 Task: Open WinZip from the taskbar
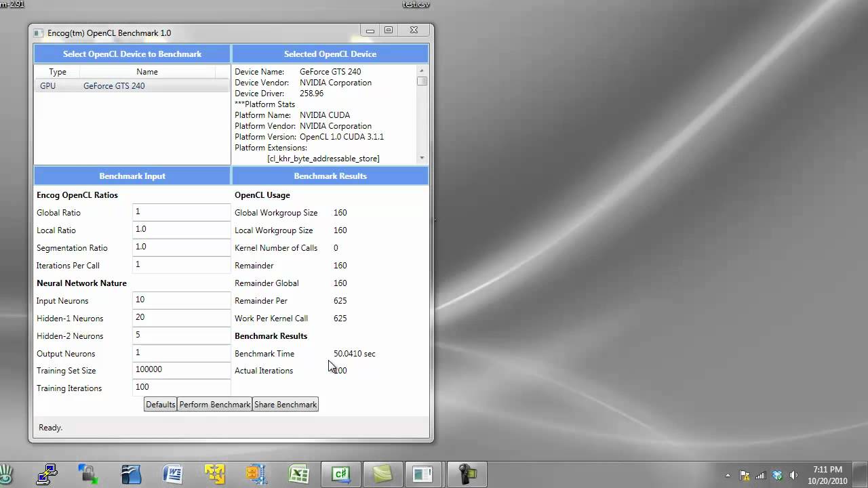[256, 474]
